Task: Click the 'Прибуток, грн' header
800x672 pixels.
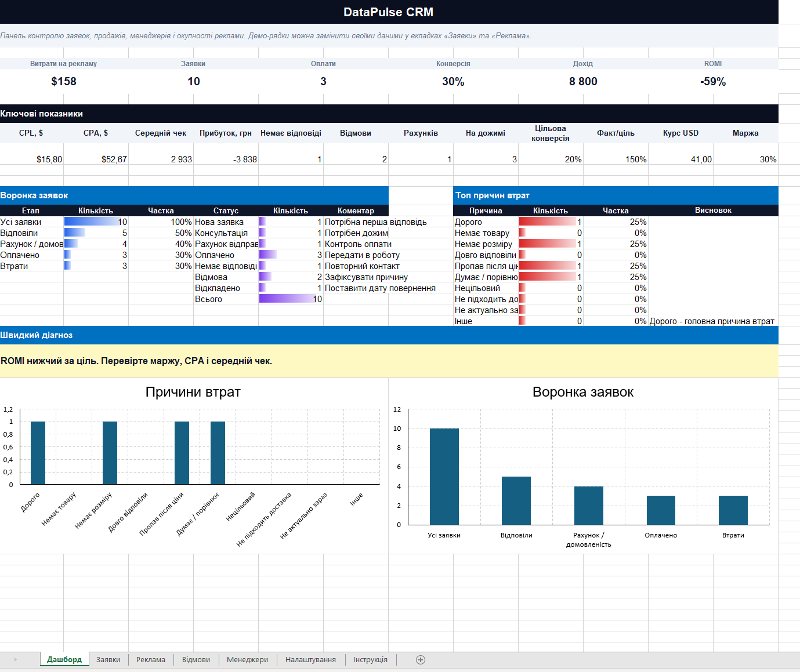Action: click(x=226, y=133)
